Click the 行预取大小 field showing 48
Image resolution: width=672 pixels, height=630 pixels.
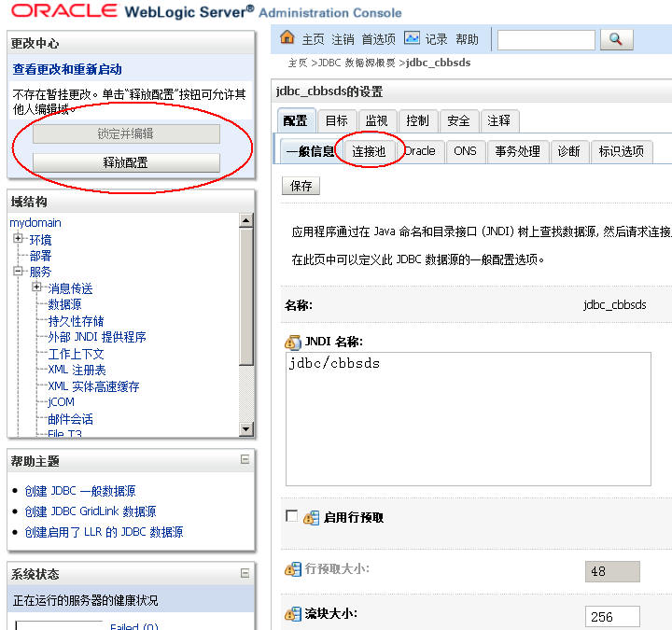[612, 571]
